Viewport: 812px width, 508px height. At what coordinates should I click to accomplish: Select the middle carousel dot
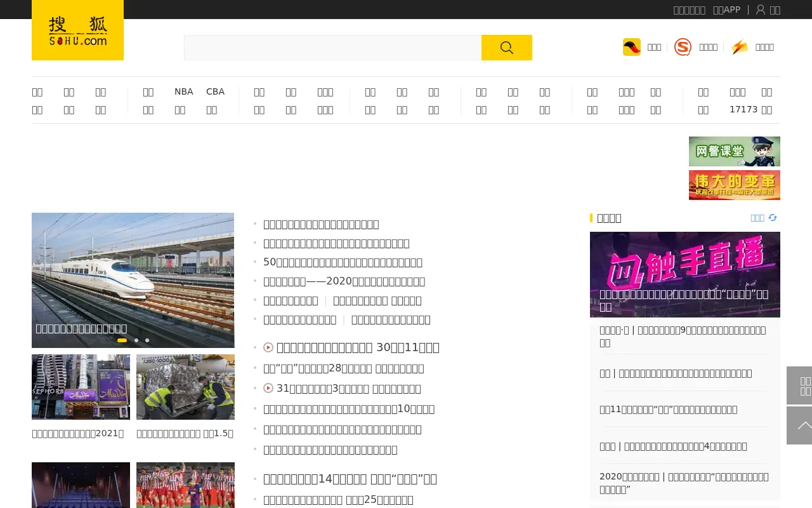[136, 340]
